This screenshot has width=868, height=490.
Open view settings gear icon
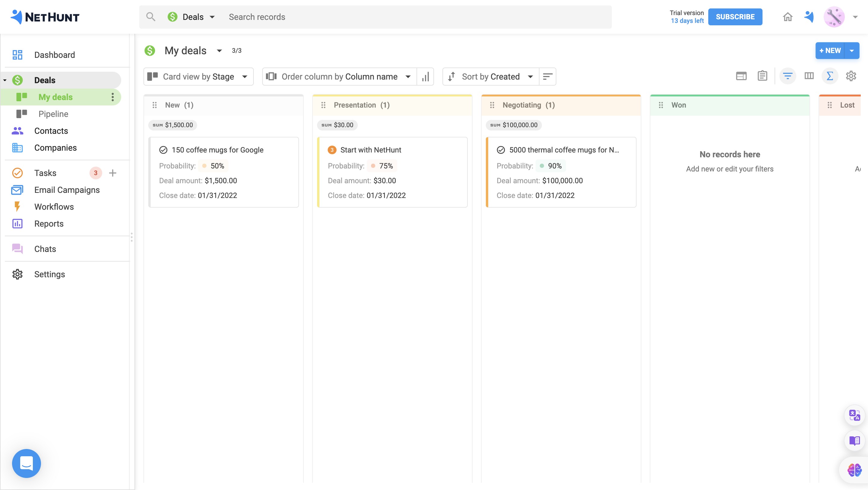point(851,76)
